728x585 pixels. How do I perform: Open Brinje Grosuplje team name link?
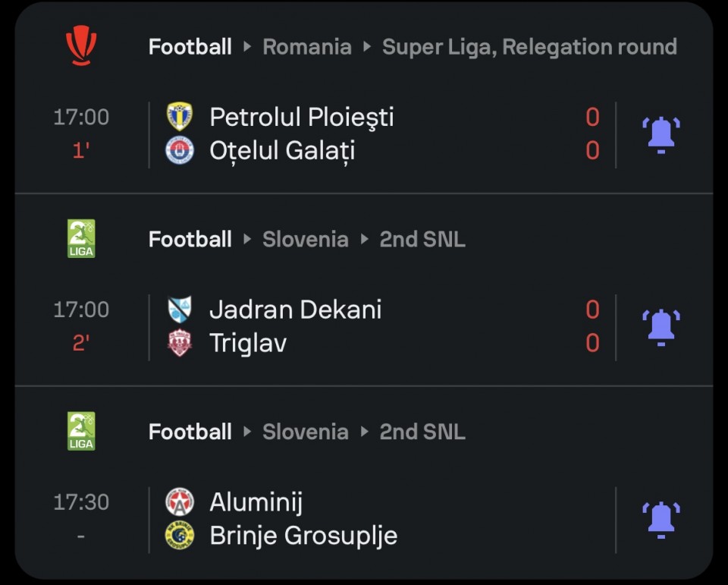coord(303,536)
